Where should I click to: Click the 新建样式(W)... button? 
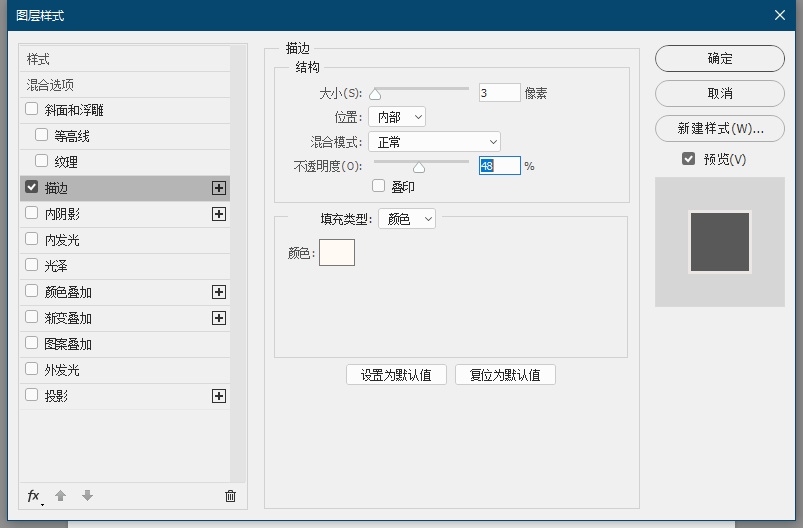click(x=720, y=128)
